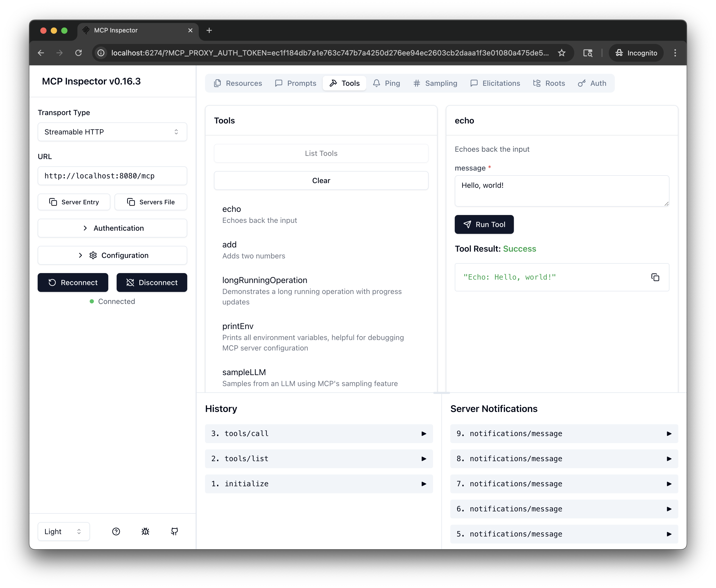The width and height of the screenshot is (716, 588).
Task: Switch to the Resources tab
Action: point(238,83)
